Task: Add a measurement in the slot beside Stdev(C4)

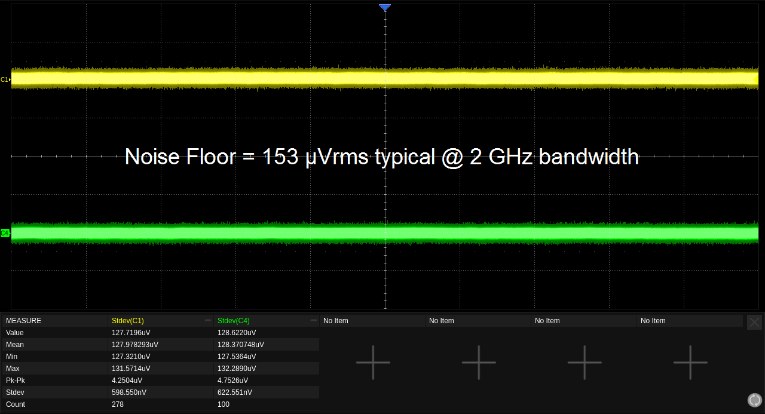Action: tap(373, 362)
